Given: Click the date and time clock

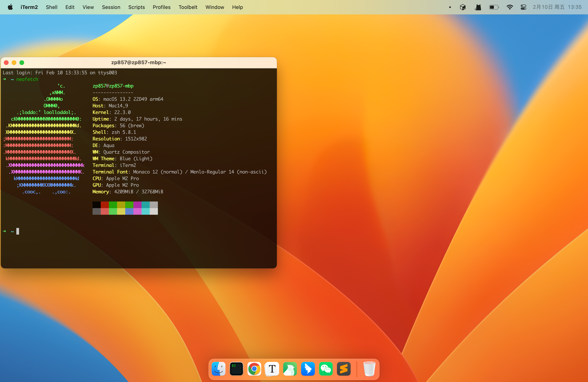Looking at the screenshot, I should [557, 7].
